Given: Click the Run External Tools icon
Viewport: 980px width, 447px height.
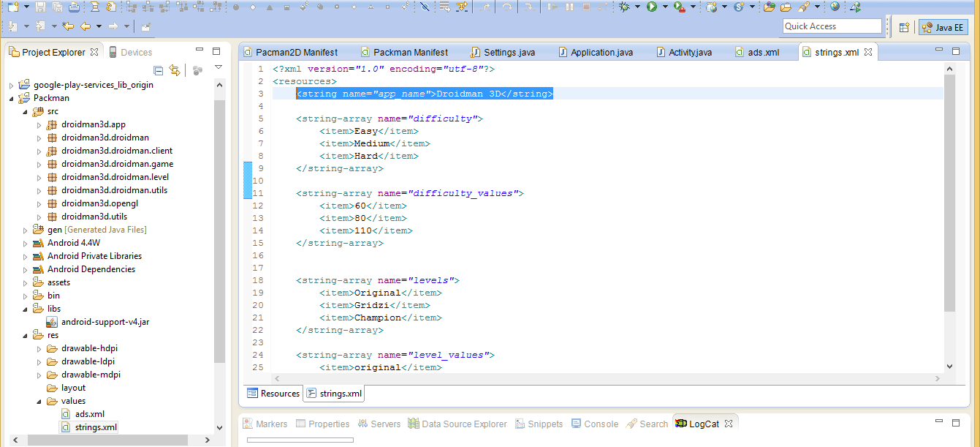Looking at the screenshot, I should coord(679,7).
